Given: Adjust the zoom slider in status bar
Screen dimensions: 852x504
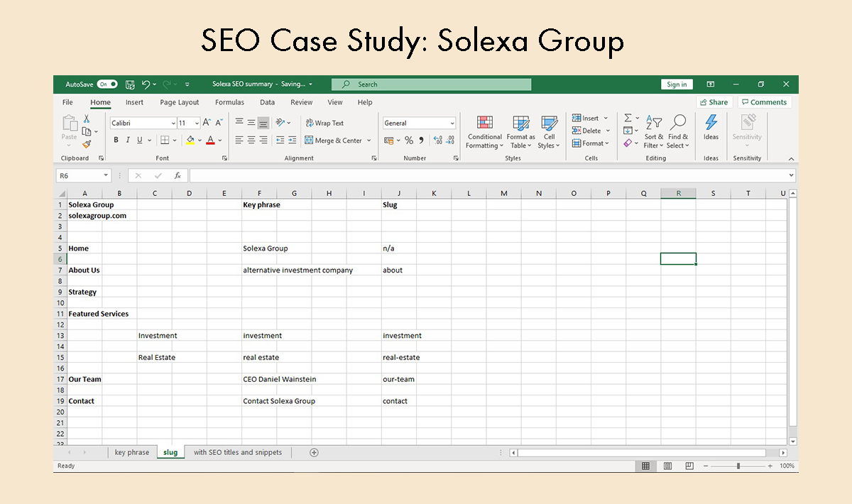Looking at the screenshot, I should pyautogui.click(x=738, y=466).
